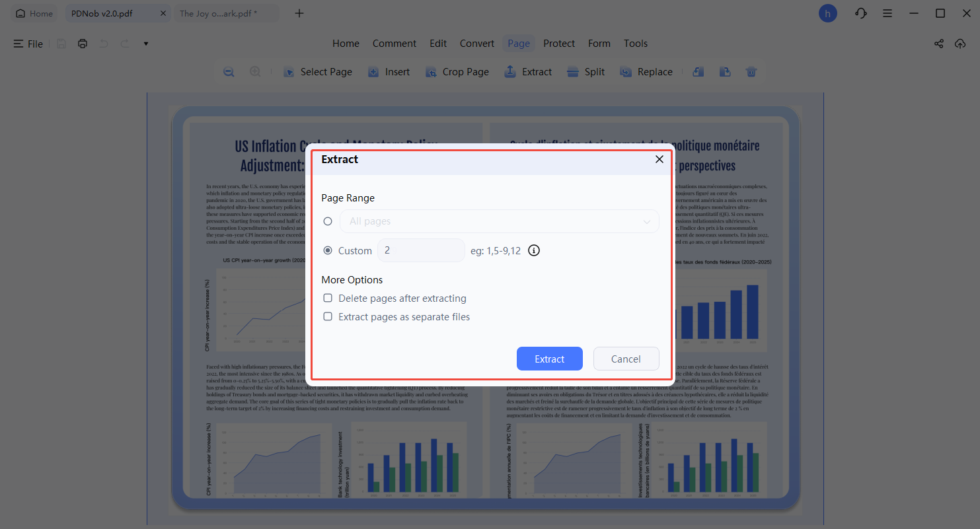This screenshot has width=980, height=529.
Task: Check Extract pages as separate files
Action: pos(328,316)
